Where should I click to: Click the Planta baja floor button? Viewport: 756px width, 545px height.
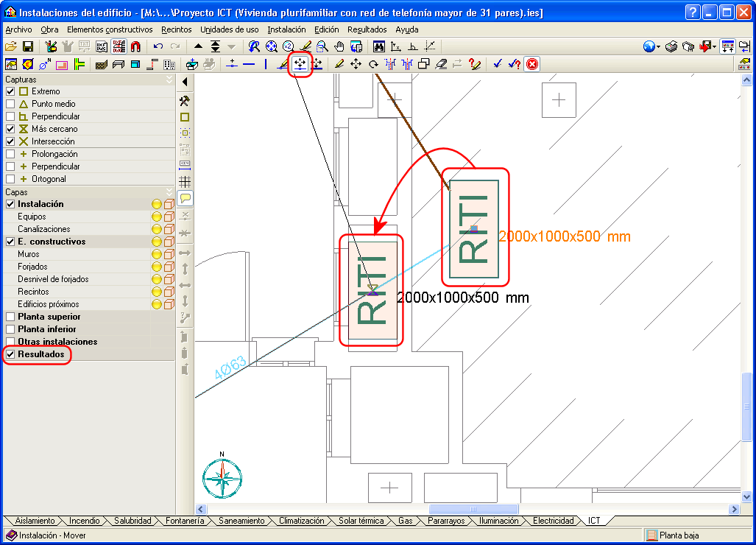pyautogui.click(x=673, y=535)
